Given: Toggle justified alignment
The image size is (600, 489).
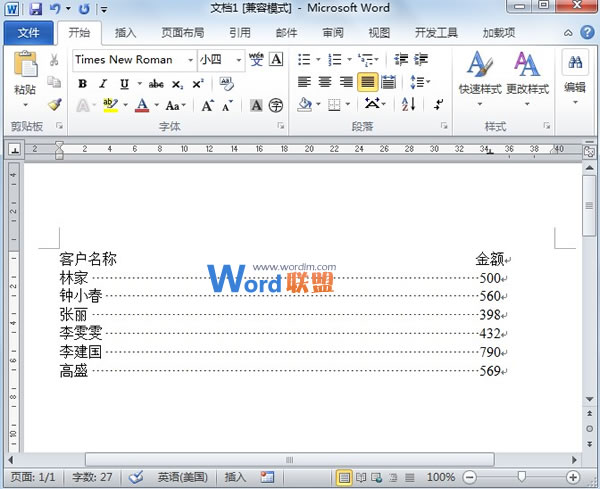Looking at the screenshot, I should [x=368, y=82].
